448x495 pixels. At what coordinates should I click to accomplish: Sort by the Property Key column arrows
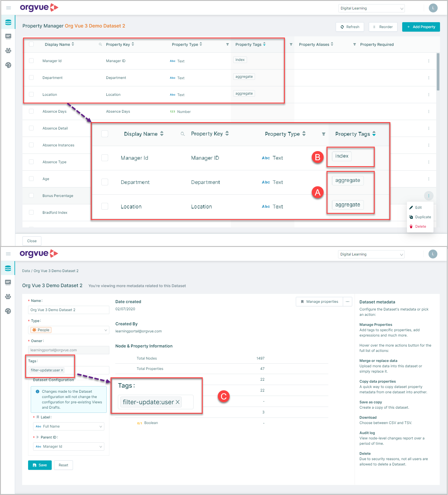[133, 44]
